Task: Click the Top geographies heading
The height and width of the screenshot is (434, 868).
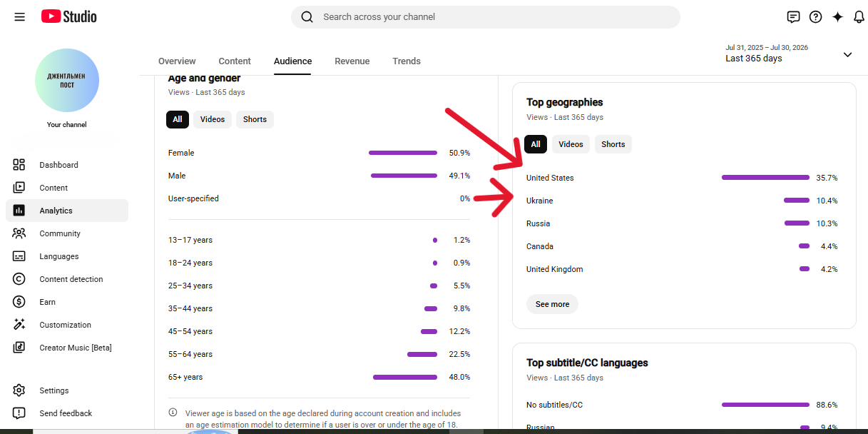Action: click(564, 102)
